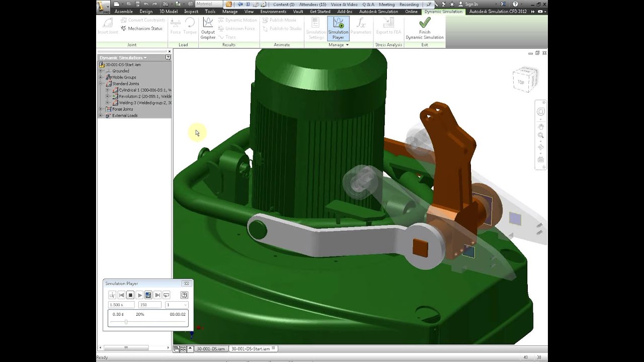Open the filter dropdown showing 1

177,305
